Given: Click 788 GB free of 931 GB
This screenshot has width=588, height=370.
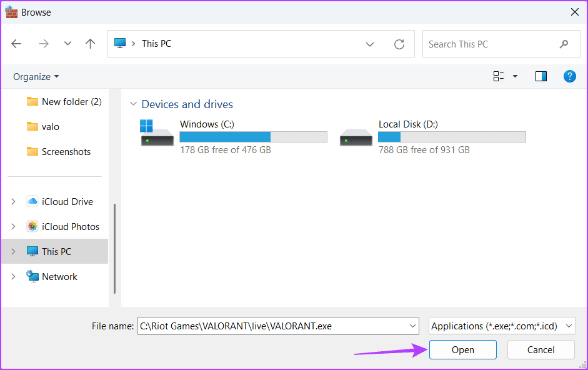Looking at the screenshot, I should click(424, 150).
